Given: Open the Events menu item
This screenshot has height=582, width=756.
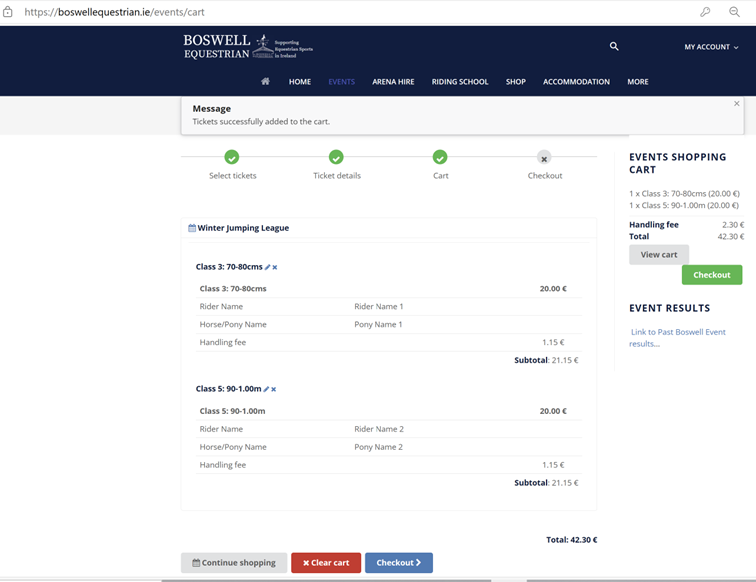Looking at the screenshot, I should click(x=341, y=82).
